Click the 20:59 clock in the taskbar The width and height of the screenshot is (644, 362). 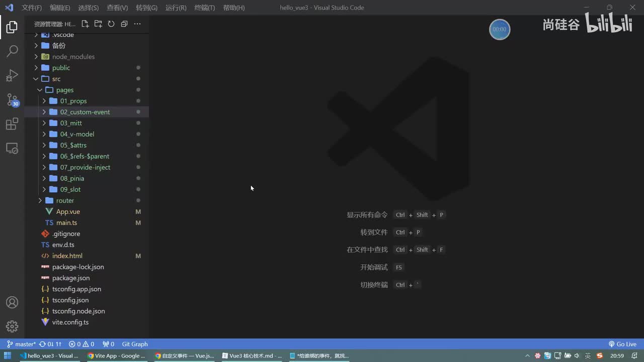[617, 356]
